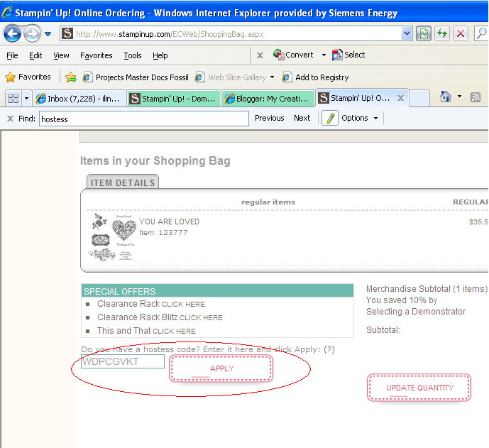
Task: Select the Stampin' Up! O... active tab
Action: (x=356, y=98)
